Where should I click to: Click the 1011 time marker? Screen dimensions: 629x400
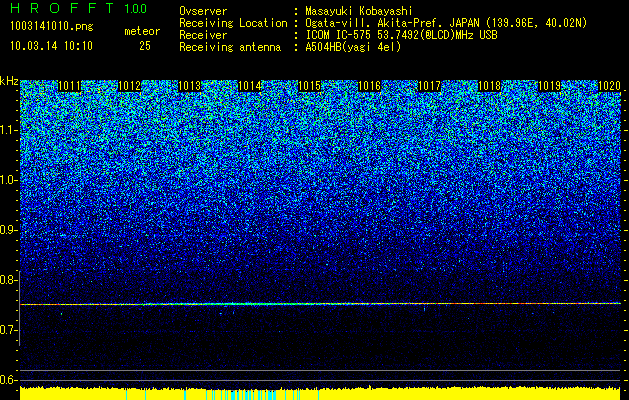point(69,86)
